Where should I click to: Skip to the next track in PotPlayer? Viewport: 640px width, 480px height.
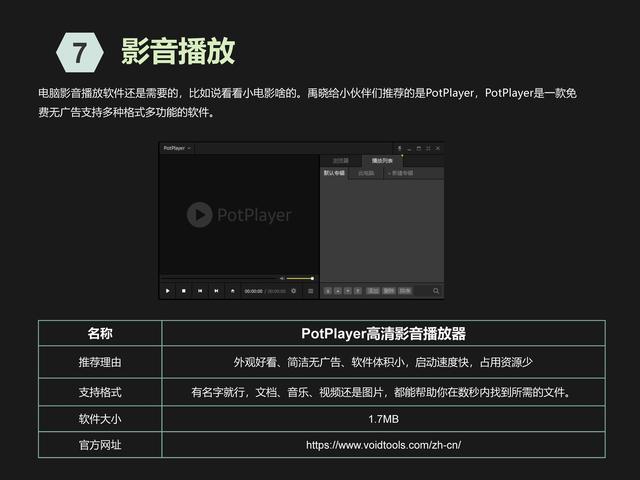[x=216, y=291]
